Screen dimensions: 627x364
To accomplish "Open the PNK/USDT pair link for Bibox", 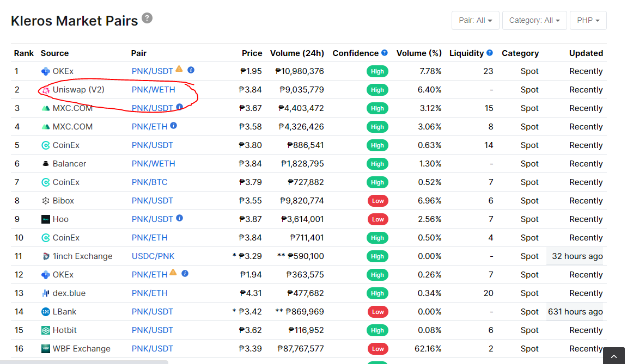I will coord(153,201).
